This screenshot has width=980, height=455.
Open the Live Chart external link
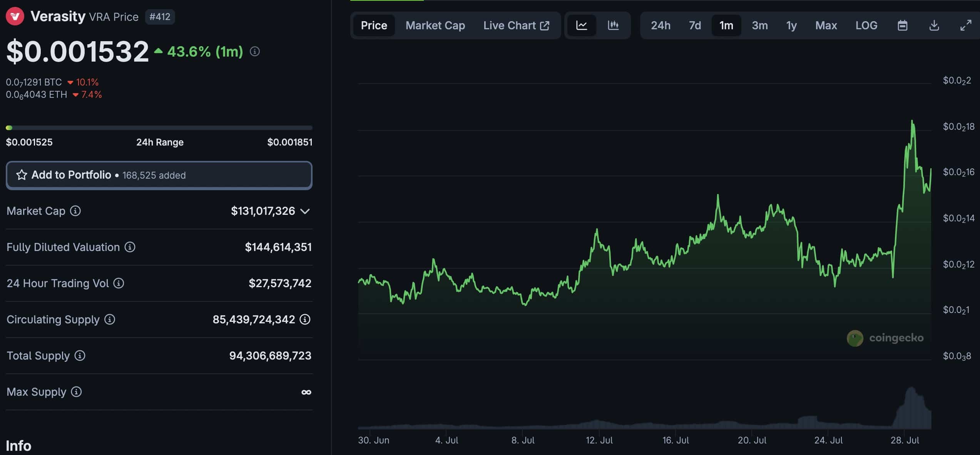517,25
